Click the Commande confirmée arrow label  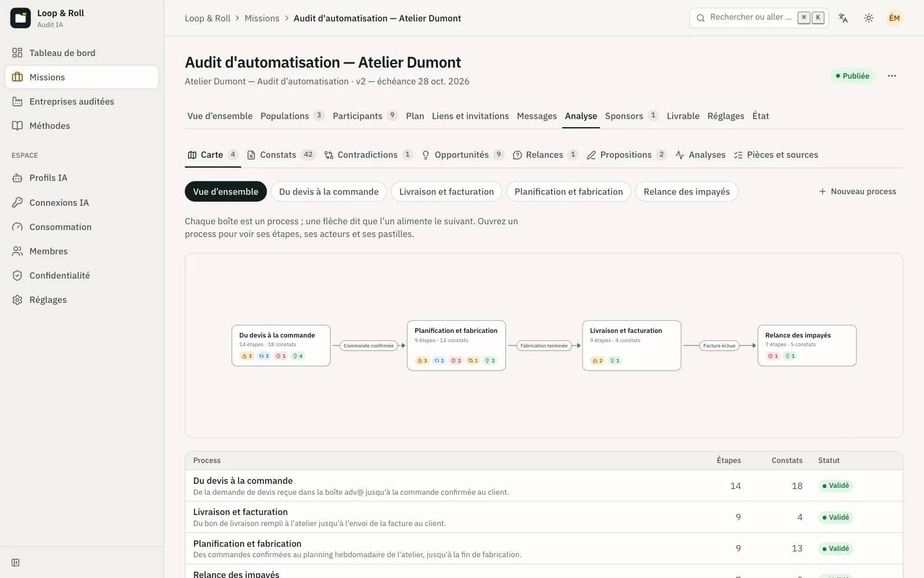tap(368, 346)
